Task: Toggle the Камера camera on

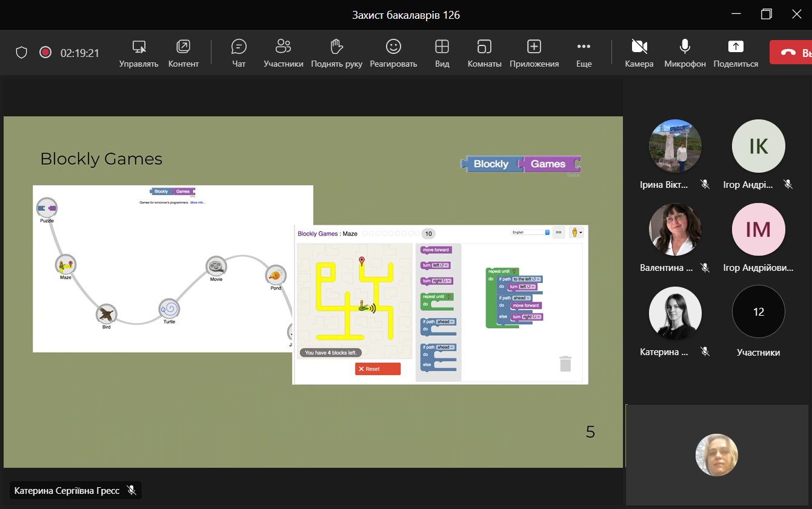Action: pos(639,52)
